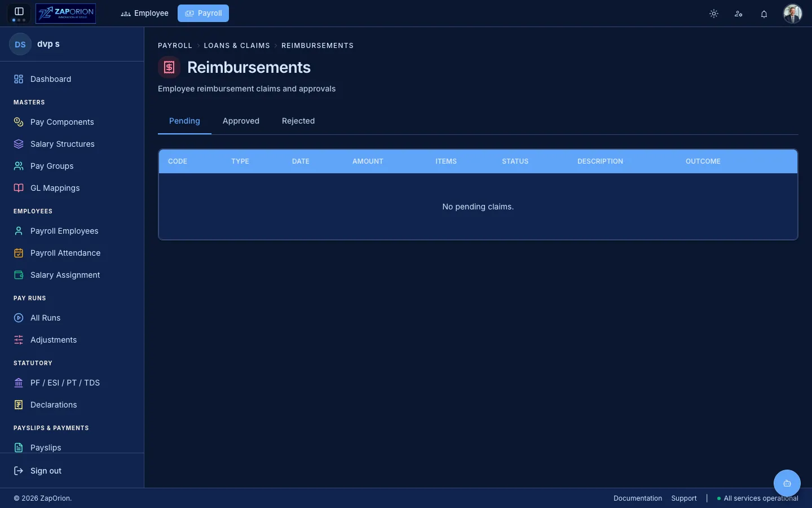Click the Salary Assignment wallet icon
The image size is (812, 508).
coord(19,275)
